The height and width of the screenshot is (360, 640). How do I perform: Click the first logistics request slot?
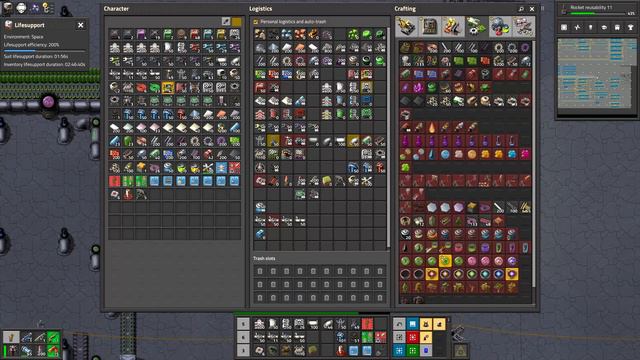[x=260, y=34]
